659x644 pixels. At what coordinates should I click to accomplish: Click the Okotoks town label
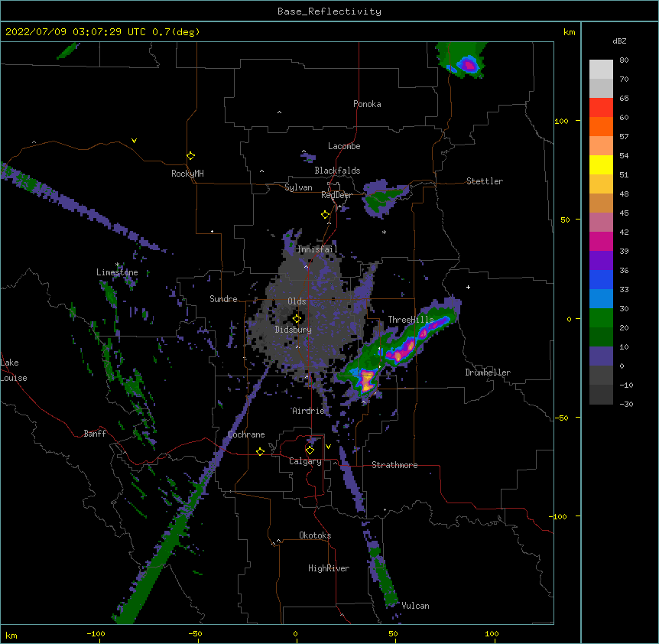315,535
